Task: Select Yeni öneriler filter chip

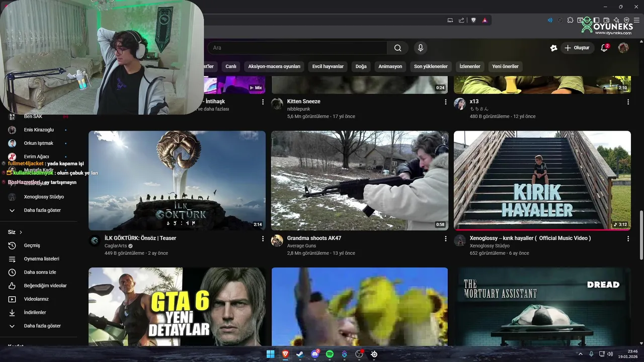Action: point(505,66)
